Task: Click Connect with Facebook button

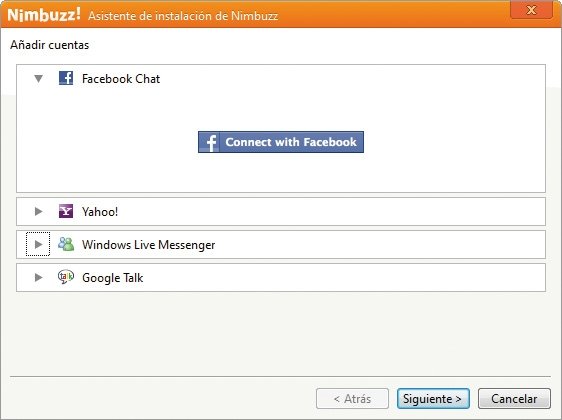Action: tap(281, 142)
